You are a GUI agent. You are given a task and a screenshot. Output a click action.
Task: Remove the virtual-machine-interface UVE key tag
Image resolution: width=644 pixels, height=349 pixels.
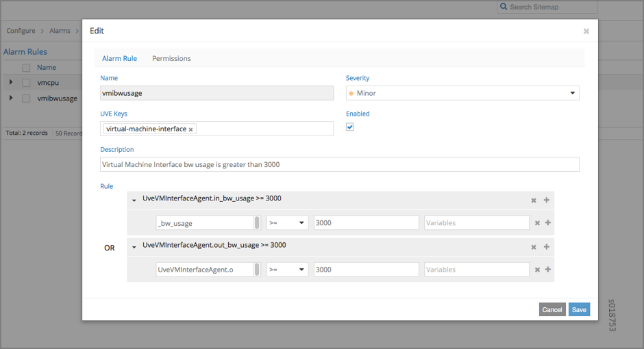click(x=191, y=129)
